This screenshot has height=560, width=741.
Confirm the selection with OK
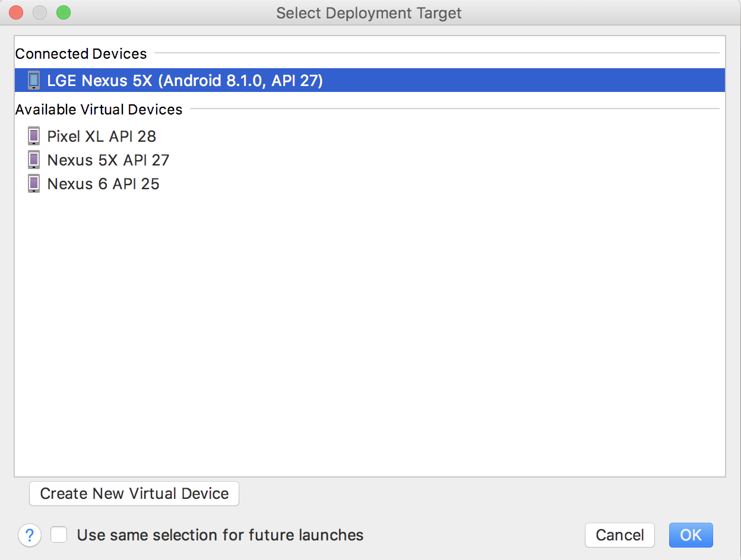(691, 535)
